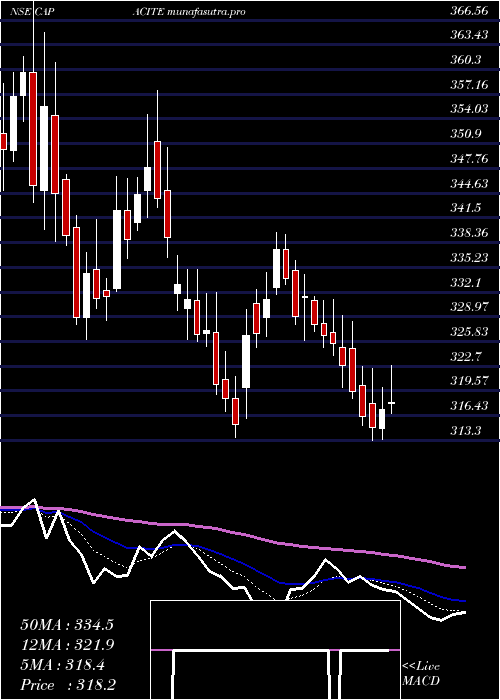Click the <<Live MACD label

(421, 674)
